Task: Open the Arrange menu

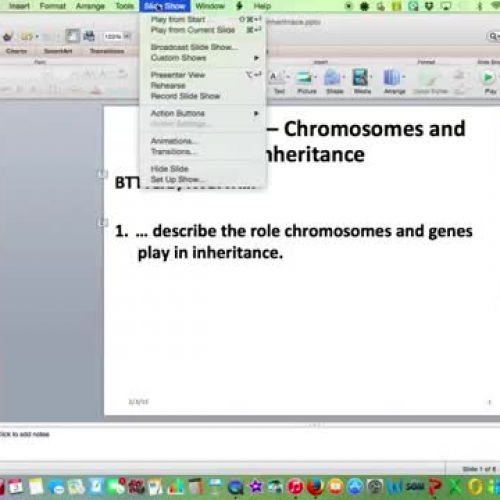Action: click(90, 6)
